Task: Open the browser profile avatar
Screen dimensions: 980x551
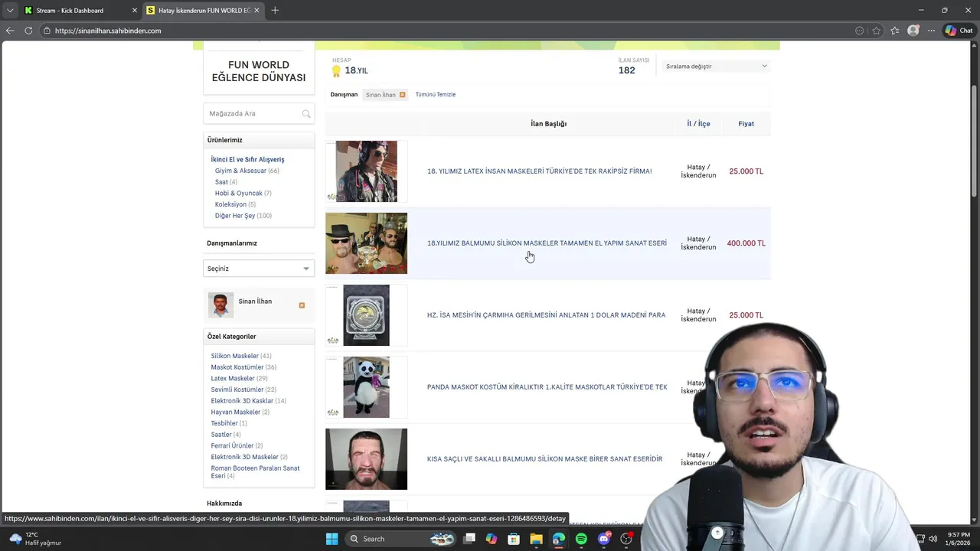Action: tap(913, 31)
